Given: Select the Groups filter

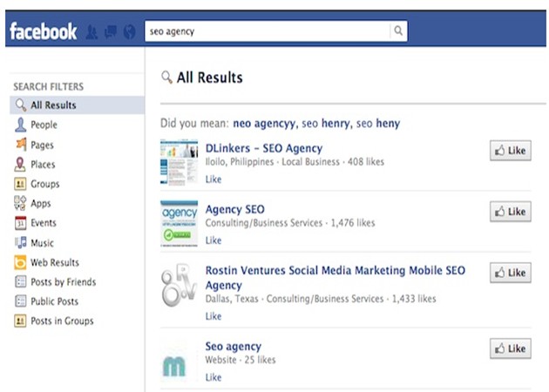Looking at the screenshot, I should [44, 184].
